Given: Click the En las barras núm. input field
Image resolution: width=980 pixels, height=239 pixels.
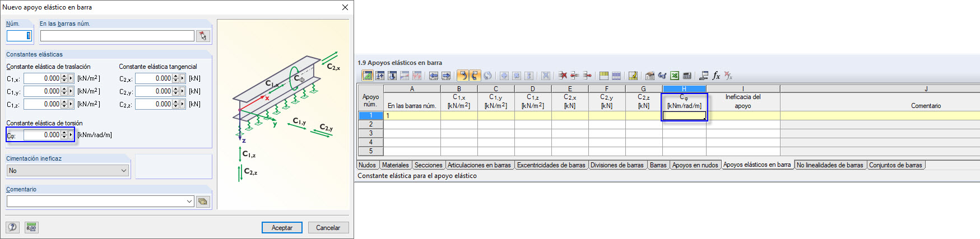Looking at the screenshot, I should point(117,36).
